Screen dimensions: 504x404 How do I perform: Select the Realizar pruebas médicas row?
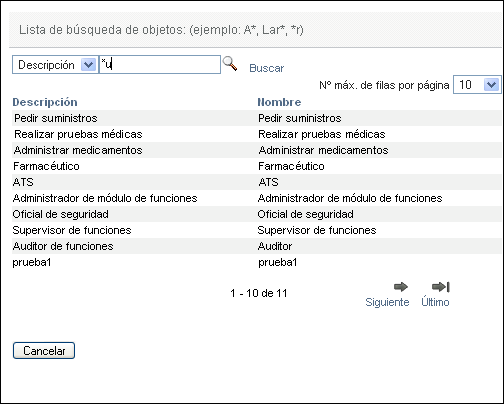[x=257, y=134]
